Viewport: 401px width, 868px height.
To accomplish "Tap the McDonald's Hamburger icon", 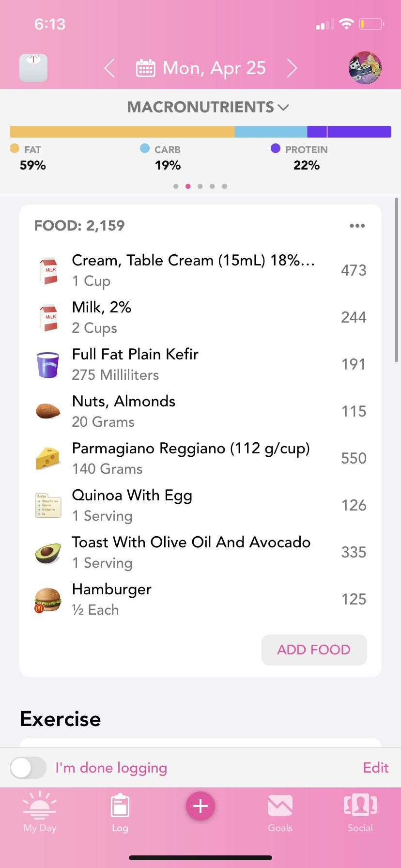I will point(47,600).
